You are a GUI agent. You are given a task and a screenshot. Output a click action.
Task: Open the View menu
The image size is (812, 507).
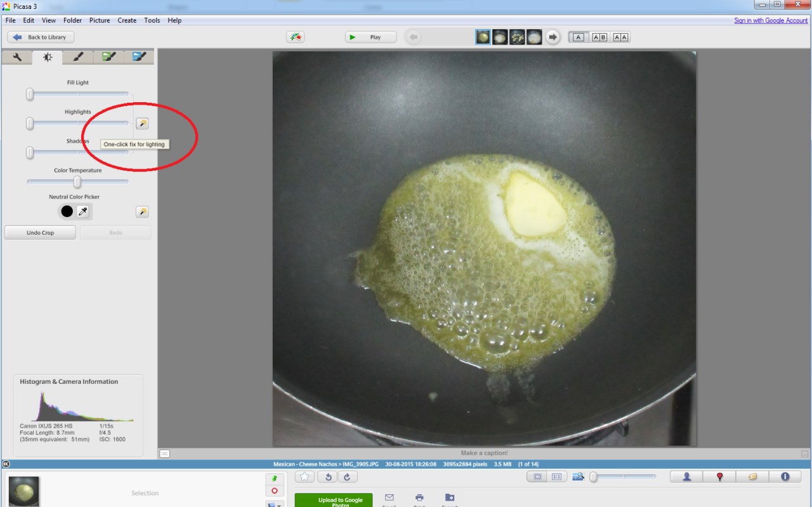tap(49, 20)
